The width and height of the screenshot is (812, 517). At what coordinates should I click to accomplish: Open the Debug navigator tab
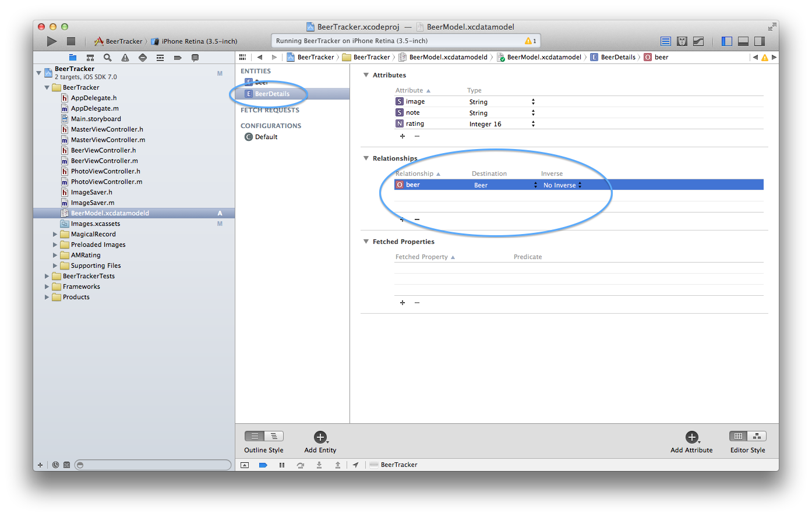(x=160, y=58)
